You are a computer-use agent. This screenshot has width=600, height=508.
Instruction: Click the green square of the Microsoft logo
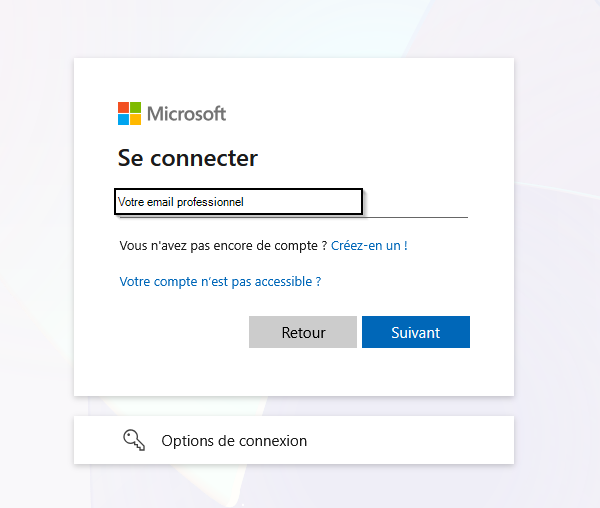pyautogui.click(x=136, y=107)
